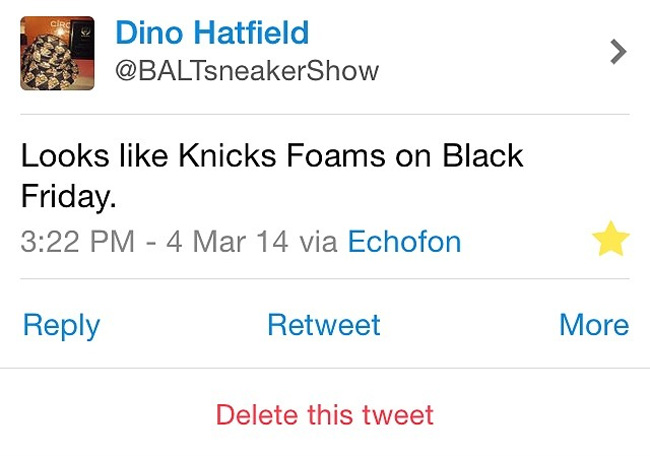Expand the More options menu

[594, 324]
